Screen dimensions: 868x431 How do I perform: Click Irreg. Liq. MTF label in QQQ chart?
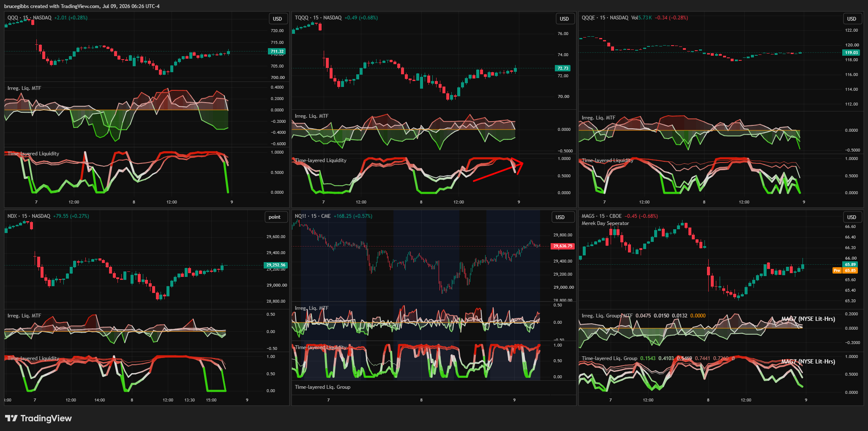click(24, 88)
